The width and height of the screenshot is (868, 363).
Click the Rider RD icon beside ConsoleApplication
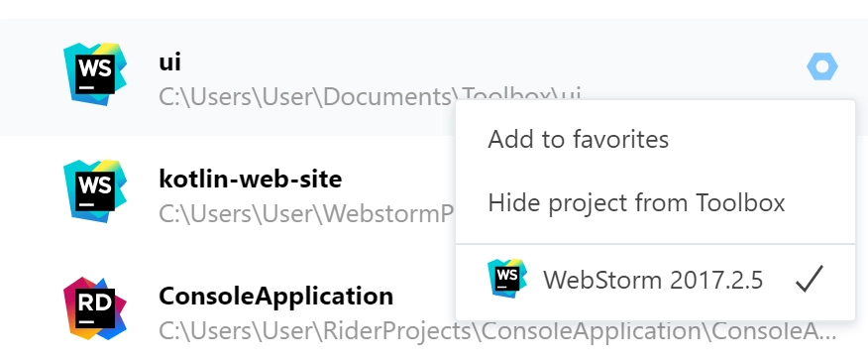pyautogui.click(x=95, y=308)
